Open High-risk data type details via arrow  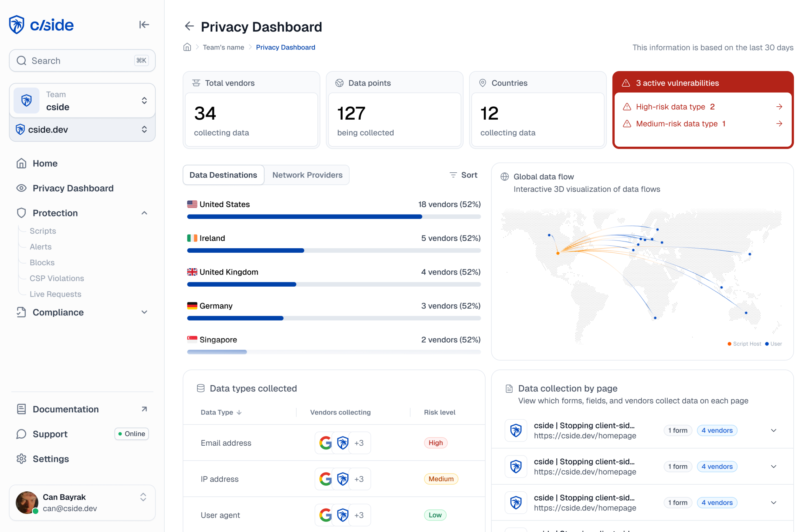(x=779, y=107)
